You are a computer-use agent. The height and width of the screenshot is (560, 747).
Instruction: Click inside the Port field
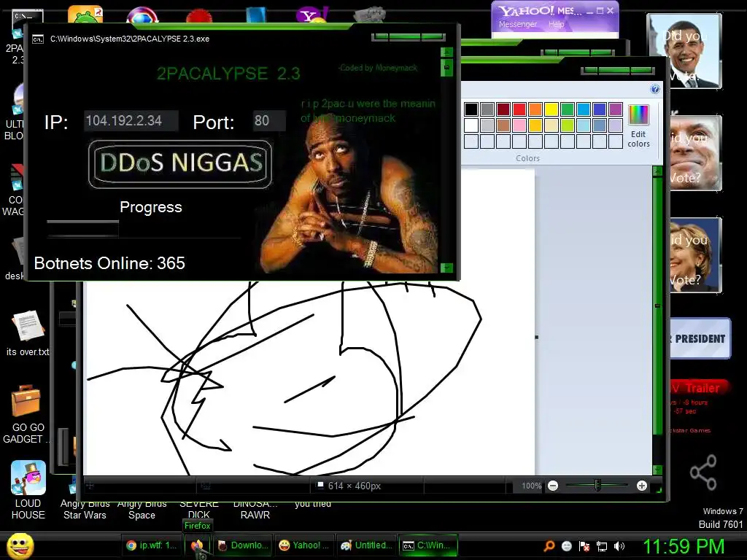click(269, 121)
